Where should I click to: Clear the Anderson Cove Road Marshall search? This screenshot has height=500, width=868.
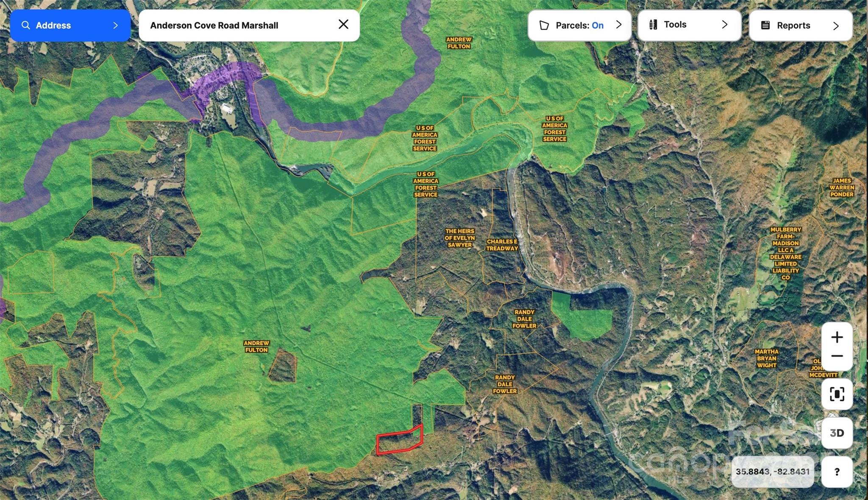click(343, 25)
